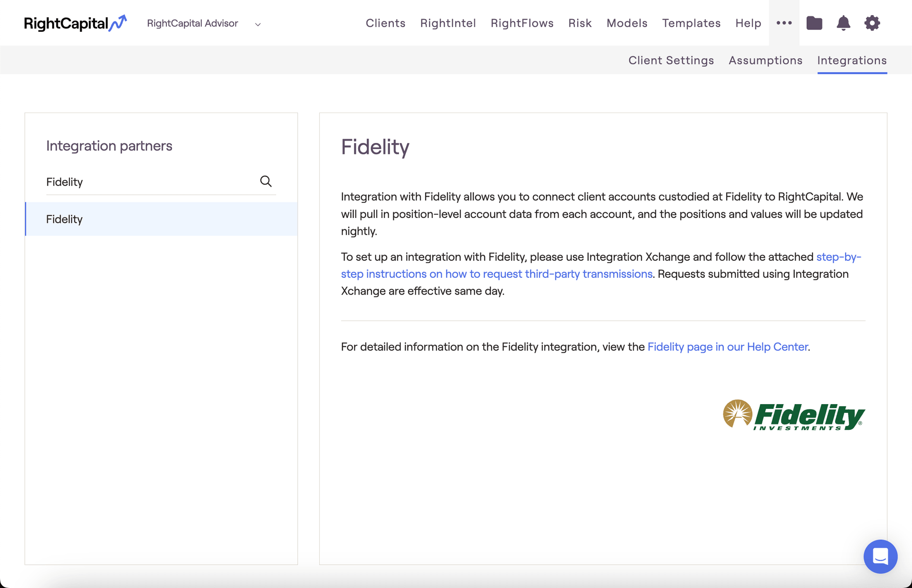Open the chat support bubble

tap(880, 556)
